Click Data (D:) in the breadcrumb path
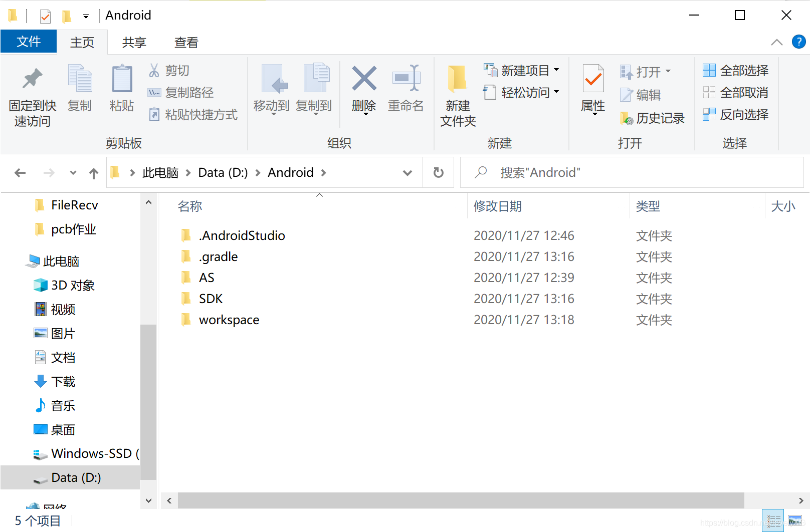 click(x=223, y=173)
